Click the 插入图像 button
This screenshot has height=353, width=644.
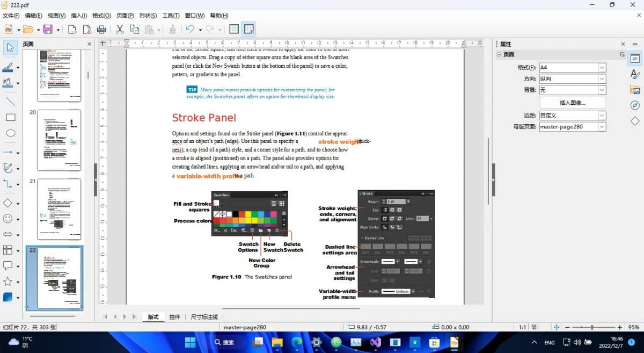coord(572,102)
